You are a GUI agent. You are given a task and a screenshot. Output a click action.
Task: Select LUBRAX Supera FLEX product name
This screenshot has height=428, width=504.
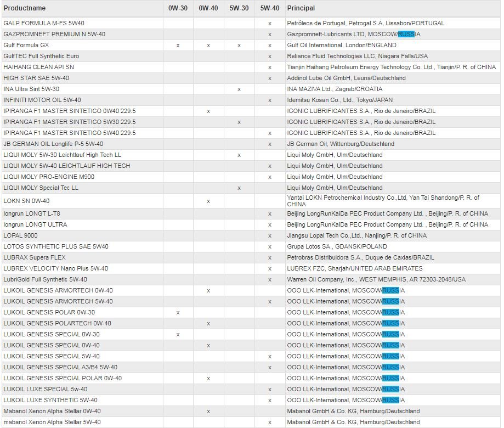point(35,257)
